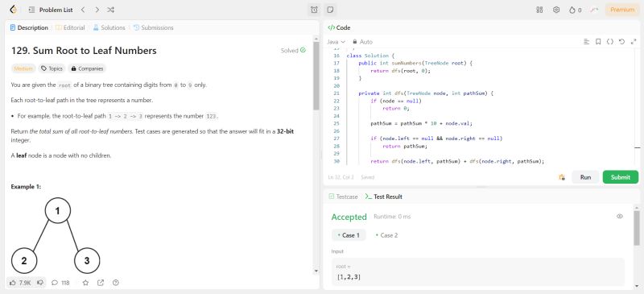The width and height of the screenshot is (644, 294).
Task: Click line number 25 in editor gutter
Action: (336, 123)
